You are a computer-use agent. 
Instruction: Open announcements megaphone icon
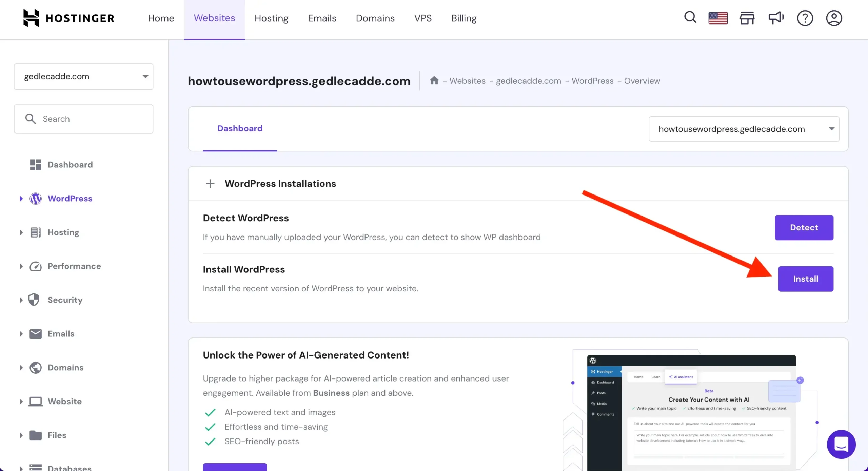click(776, 18)
